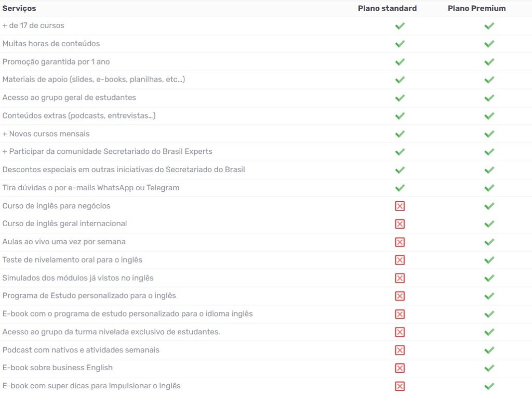Click red X icon for 'Aulas ao vivo uma vez por semana'
Viewport: 532px width, 393px height.
click(400, 242)
